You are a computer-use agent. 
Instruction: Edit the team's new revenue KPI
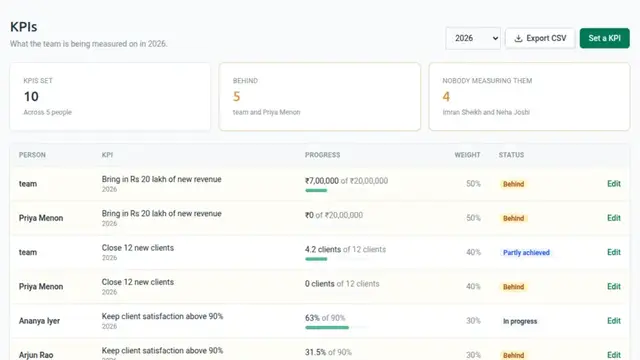pos(613,184)
